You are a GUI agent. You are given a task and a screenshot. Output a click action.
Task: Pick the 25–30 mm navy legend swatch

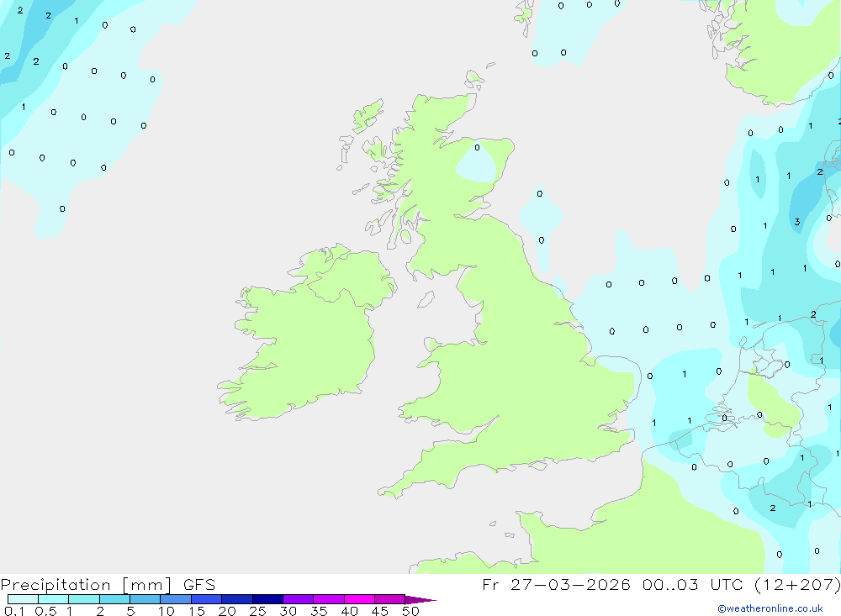pos(267,599)
